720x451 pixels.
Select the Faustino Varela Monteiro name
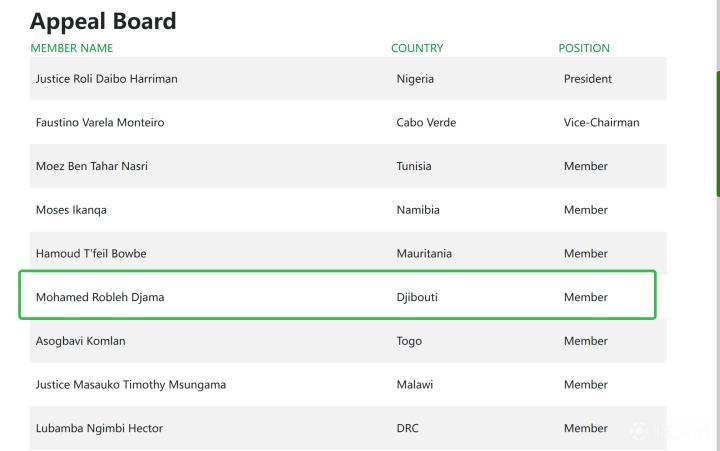pyautogui.click(x=100, y=123)
